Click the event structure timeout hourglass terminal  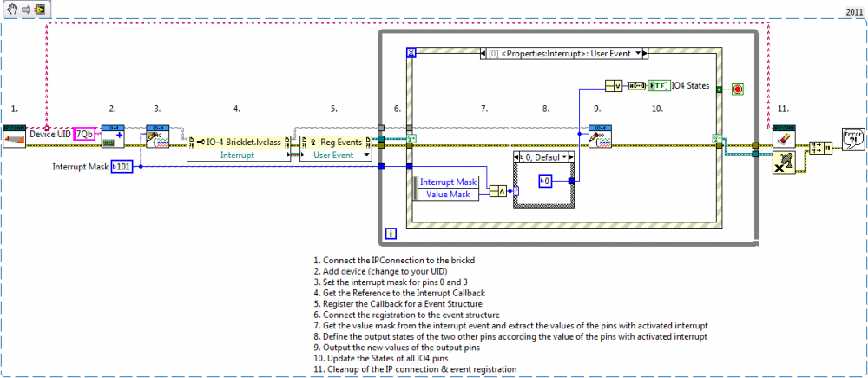point(412,52)
